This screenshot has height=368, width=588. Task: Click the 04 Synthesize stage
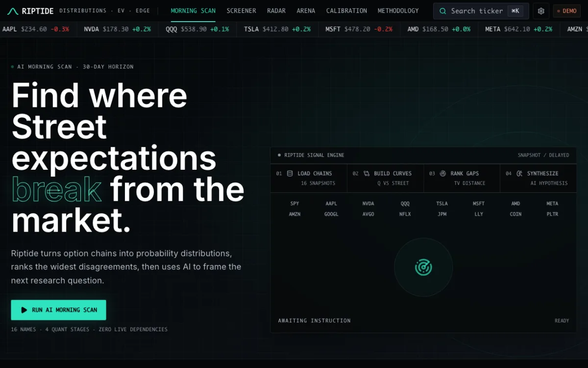pos(538,178)
